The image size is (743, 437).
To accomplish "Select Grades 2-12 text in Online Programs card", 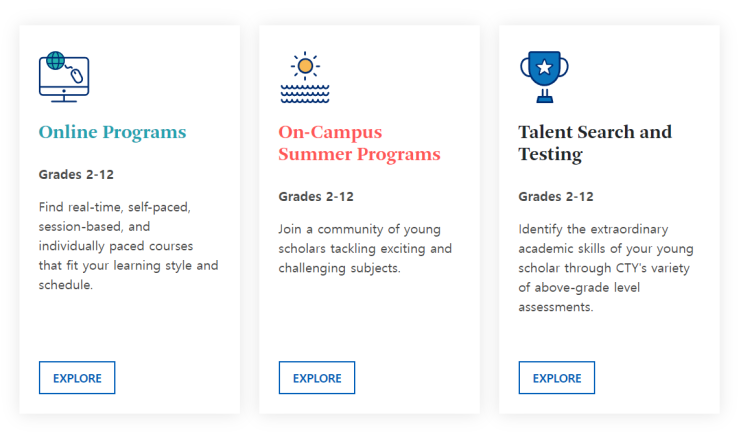I will [76, 174].
